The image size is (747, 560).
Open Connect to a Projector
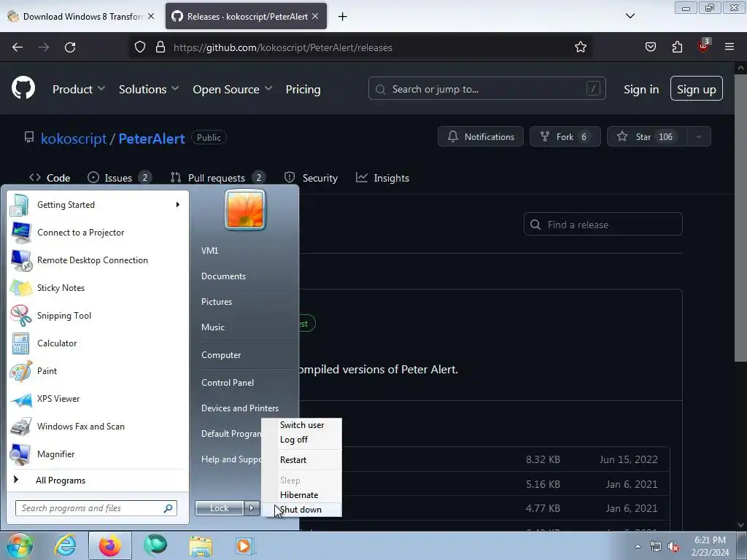pyautogui.click(x=98, y=233)
